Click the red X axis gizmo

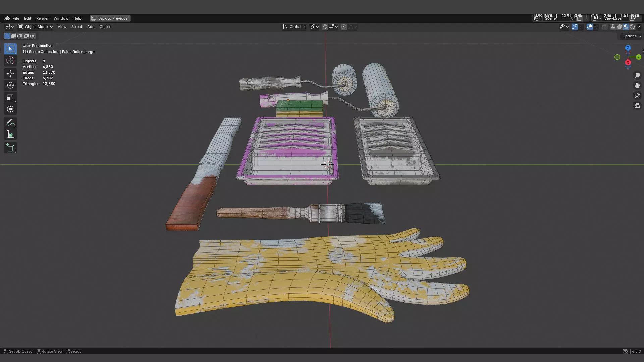click(628, 62)
